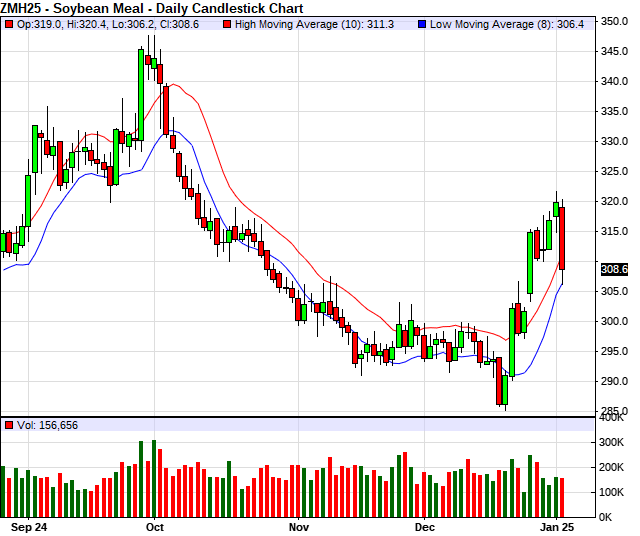The width and height of the screenshot is (640, 536).
Task: Click the red Vol legend swatch
Action: tap(9, 425)
